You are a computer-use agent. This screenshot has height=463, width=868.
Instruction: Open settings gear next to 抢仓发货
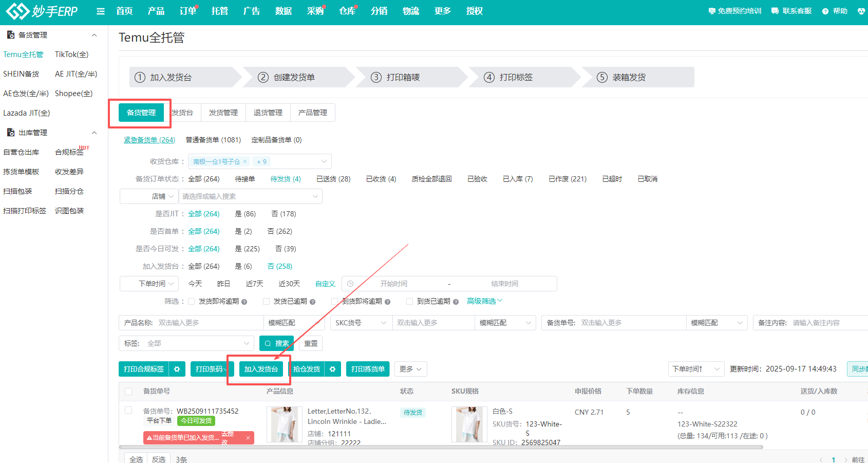(x=333, y=369)
